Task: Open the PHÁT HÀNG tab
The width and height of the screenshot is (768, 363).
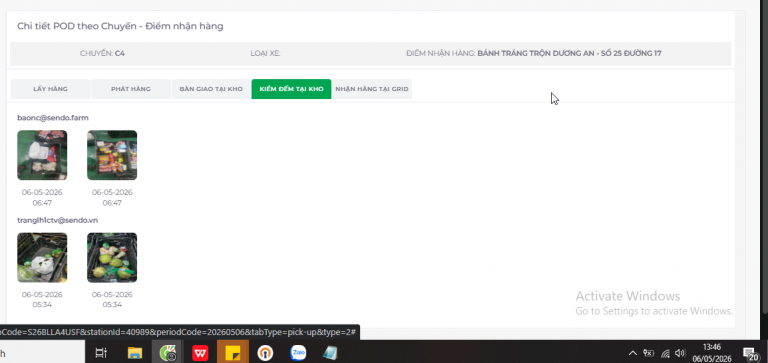Action: pos(131,89)
